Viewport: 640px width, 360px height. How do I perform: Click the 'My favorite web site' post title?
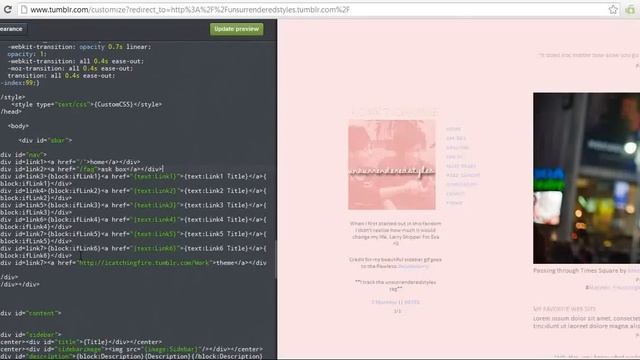(564, 309)
